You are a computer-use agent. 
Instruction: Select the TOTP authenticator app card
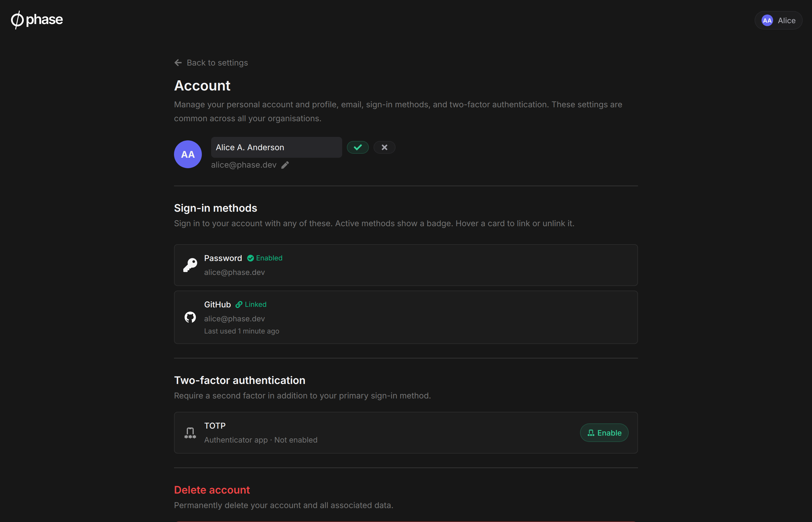406,433
